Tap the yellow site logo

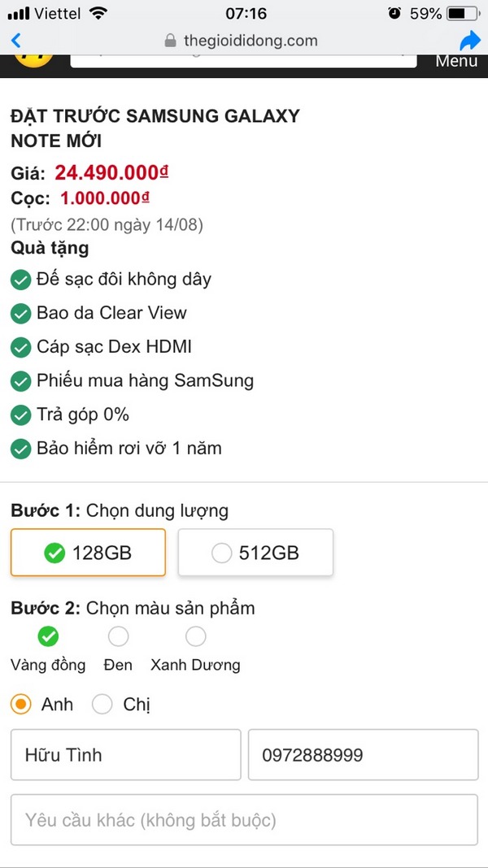pos(33,59)
